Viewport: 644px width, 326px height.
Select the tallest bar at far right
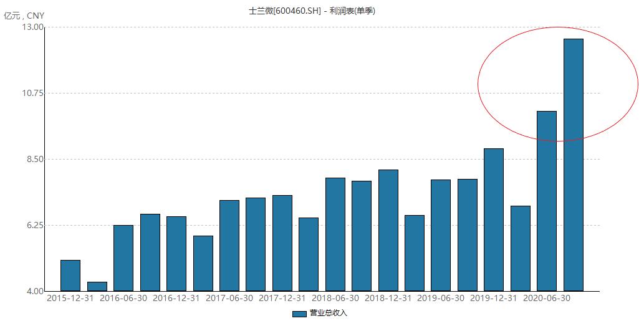coord(574,165)
